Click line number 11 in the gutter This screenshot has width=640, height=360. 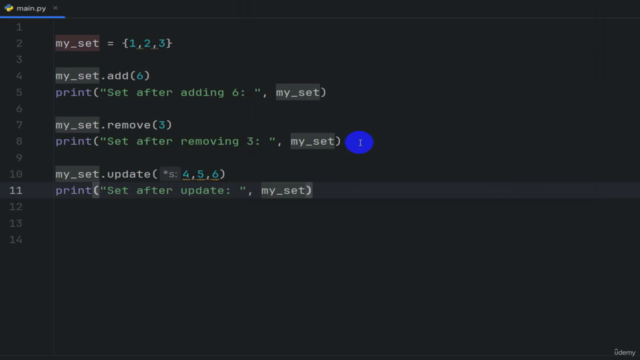[x=16, y=191]
